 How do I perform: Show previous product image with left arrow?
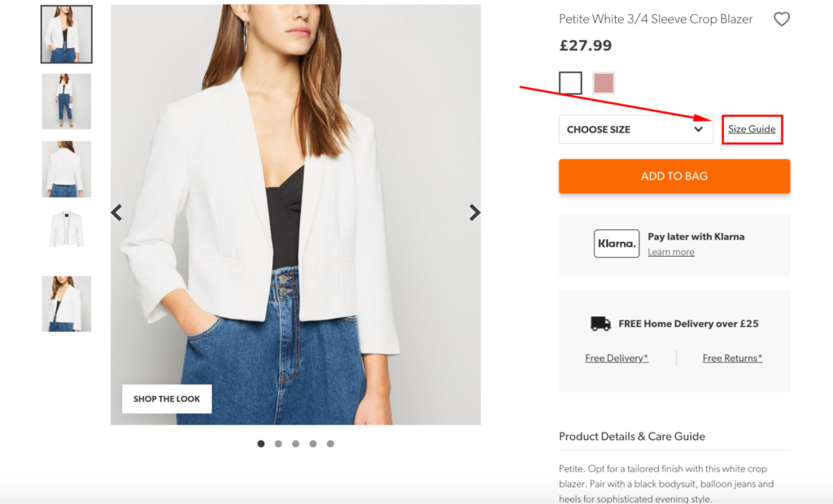click(x=117, y=212)
